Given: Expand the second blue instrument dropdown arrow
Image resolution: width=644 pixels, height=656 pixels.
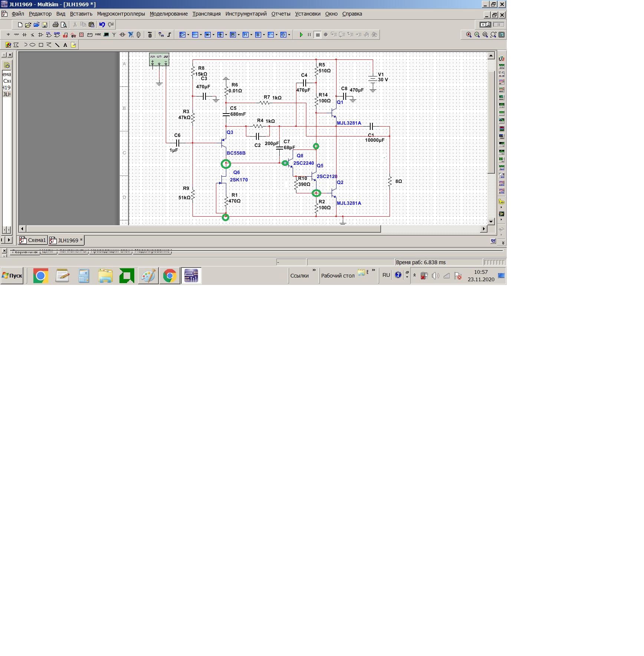Looking at the screenshot, I should (x=201, y=35).
